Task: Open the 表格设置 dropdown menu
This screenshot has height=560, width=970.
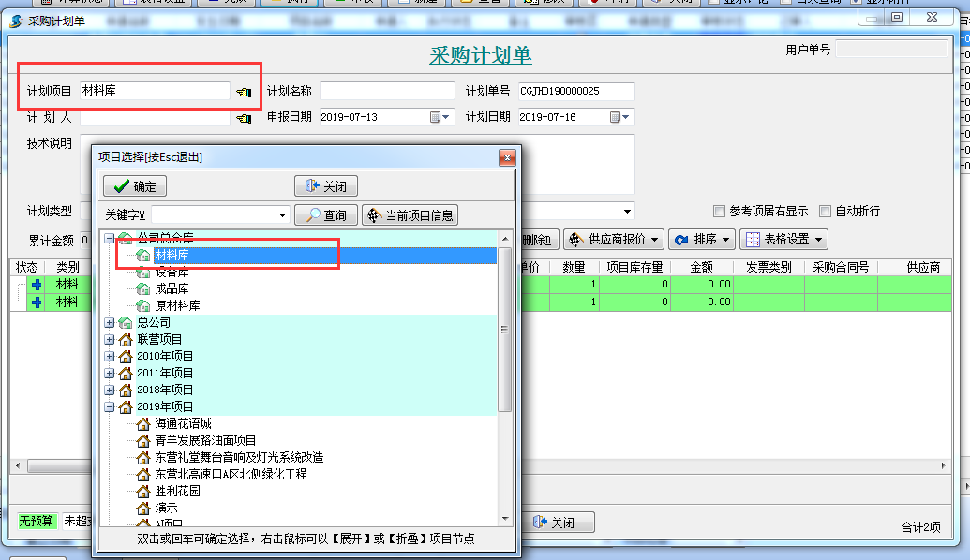Action: pos(784,240)
